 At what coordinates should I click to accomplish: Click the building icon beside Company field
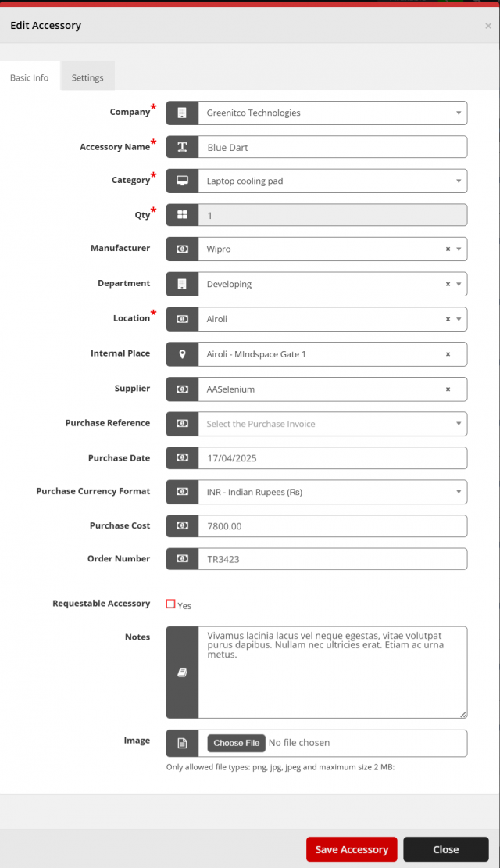pyautogui.click(x=182, y=113)
